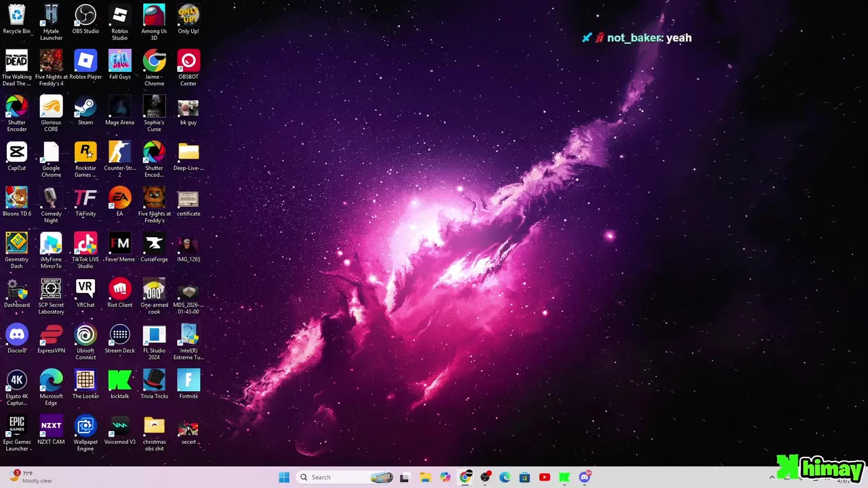Open Wallpaper Engine desktop shortcut
The height and width of the screenshot is (488, 868).
pos(85,432)
